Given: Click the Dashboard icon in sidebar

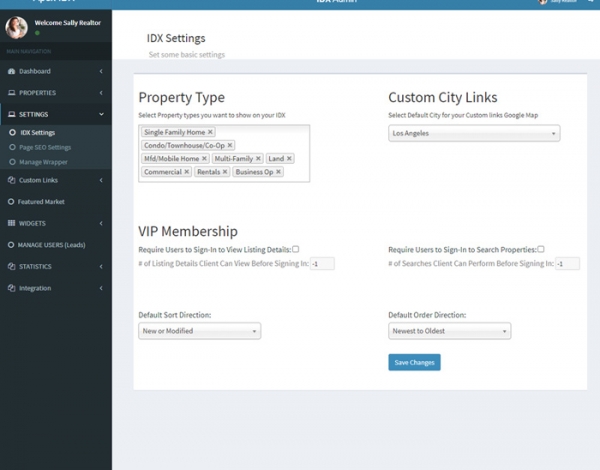Looking at the screenshot, I should [x=11, y=72].
